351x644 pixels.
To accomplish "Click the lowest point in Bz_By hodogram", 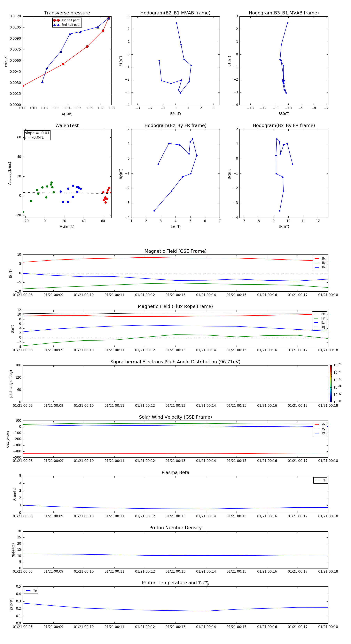I will tap(154, 211).
